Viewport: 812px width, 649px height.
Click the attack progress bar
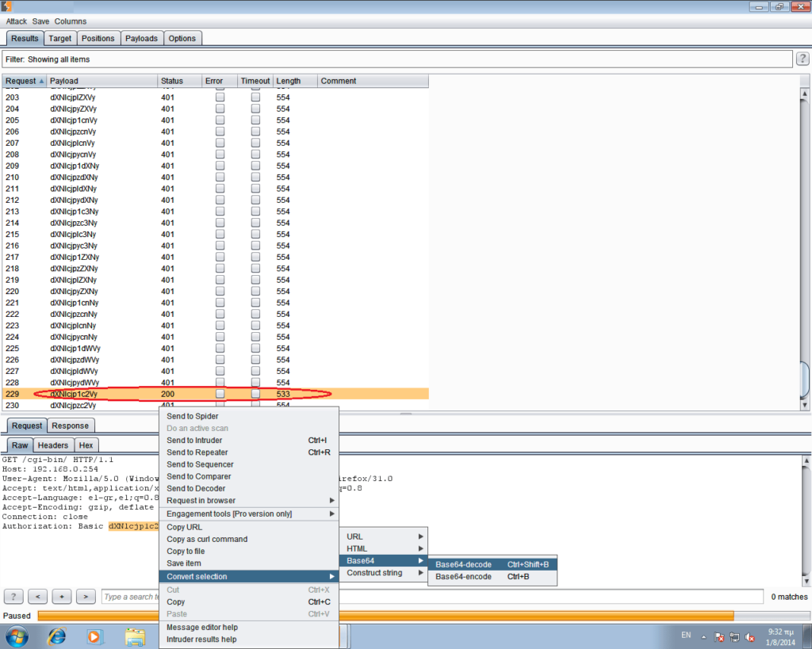(x=423, y=616)
